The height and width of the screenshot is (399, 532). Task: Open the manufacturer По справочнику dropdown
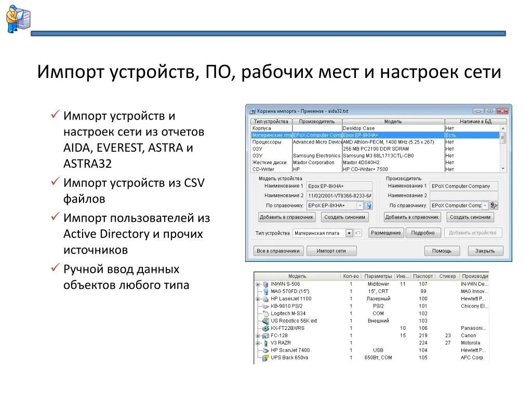(x=485, y=206)
